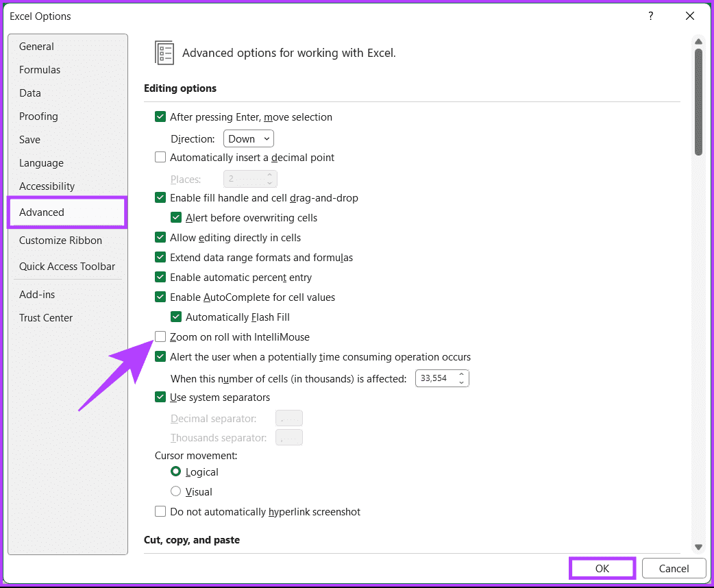The height and width of the screenshot is (588, 714).
Task: Enable Do not automatically hyperlink screenshot
Action: (x=160, y=511)
